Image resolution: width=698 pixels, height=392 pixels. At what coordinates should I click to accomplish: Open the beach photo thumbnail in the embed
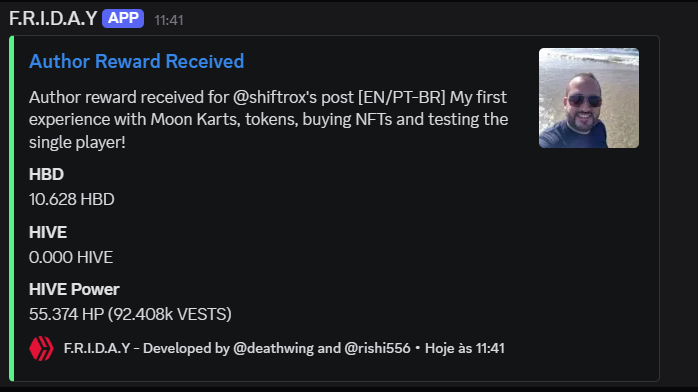point(588,98)
